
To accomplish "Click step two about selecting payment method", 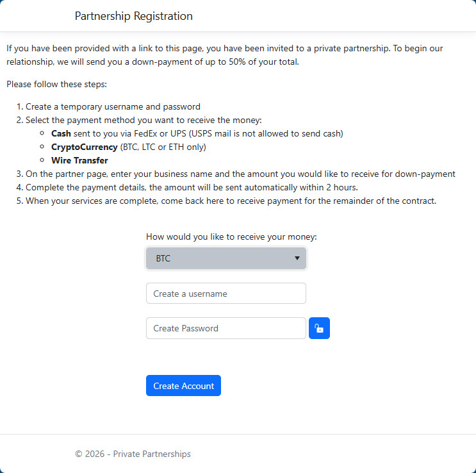I will pos(144,120).
